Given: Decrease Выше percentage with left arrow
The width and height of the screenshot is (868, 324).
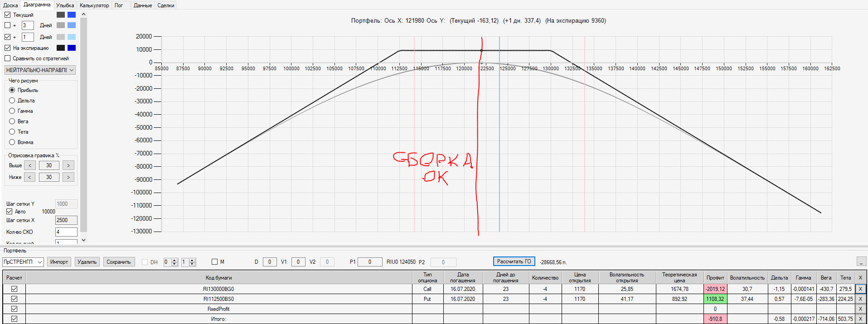Looking at the screenshot, I should [x=30, y=165].
